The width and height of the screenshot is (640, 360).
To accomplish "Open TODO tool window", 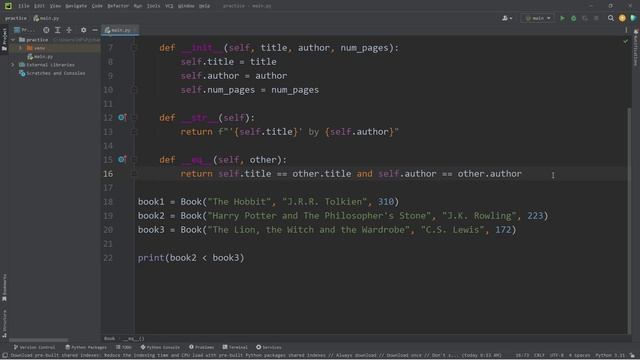I will tap(124, 347).
